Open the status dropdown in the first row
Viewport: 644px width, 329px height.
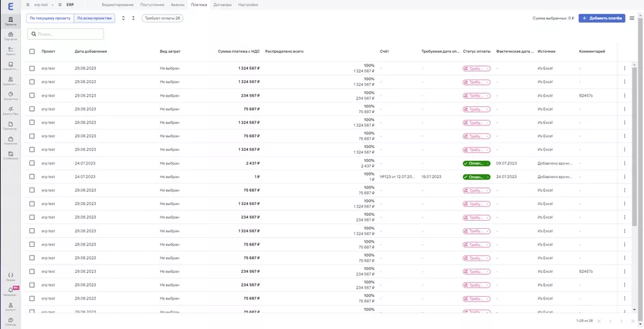click(x=476, y=69)
